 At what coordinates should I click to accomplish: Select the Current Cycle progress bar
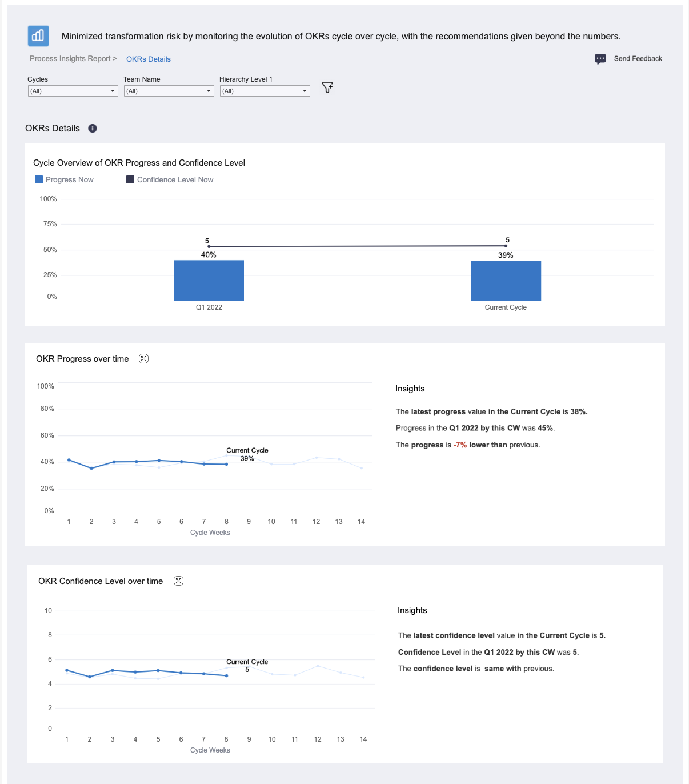coord(506,281)
